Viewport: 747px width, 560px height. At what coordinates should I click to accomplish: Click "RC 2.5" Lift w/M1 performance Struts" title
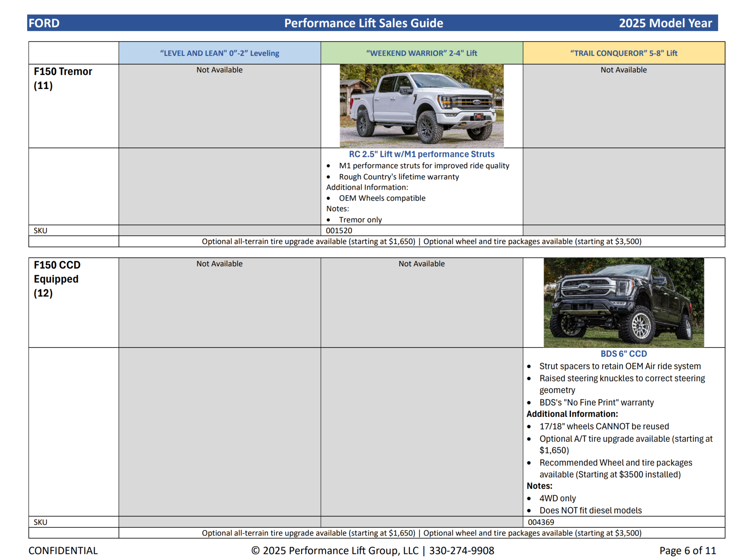421,154
